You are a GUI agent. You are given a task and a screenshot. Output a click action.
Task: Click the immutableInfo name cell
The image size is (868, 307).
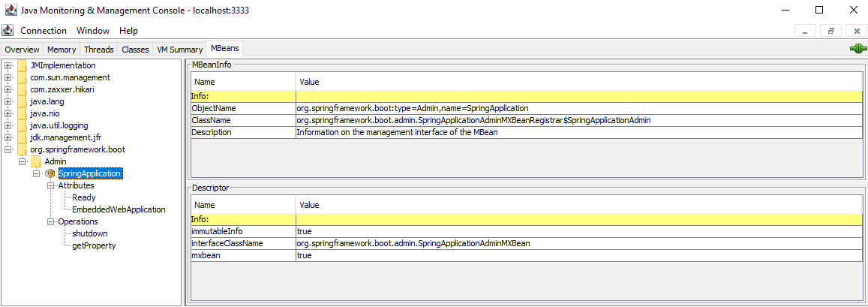pyautogui.click(x=243, y=231)
